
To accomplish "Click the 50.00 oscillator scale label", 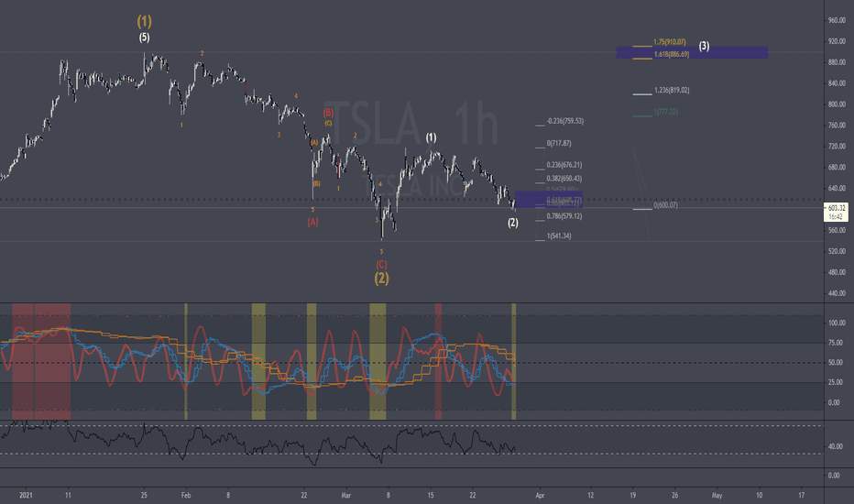I will (x=835, y=362).
